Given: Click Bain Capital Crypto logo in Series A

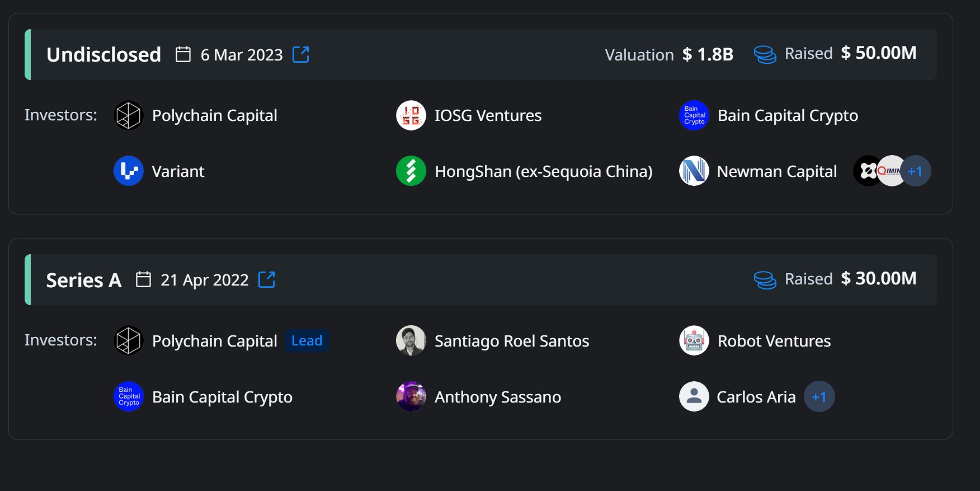Looking at the screenshot, I should [x=129, y=396].
